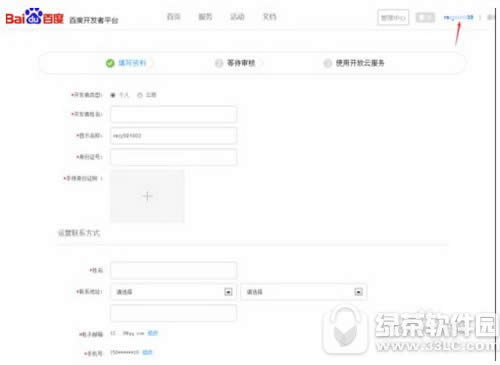500x365 pixels.
Task: Focus the detailed address input below the dropdowns
Action: click(x=173, y=313)
